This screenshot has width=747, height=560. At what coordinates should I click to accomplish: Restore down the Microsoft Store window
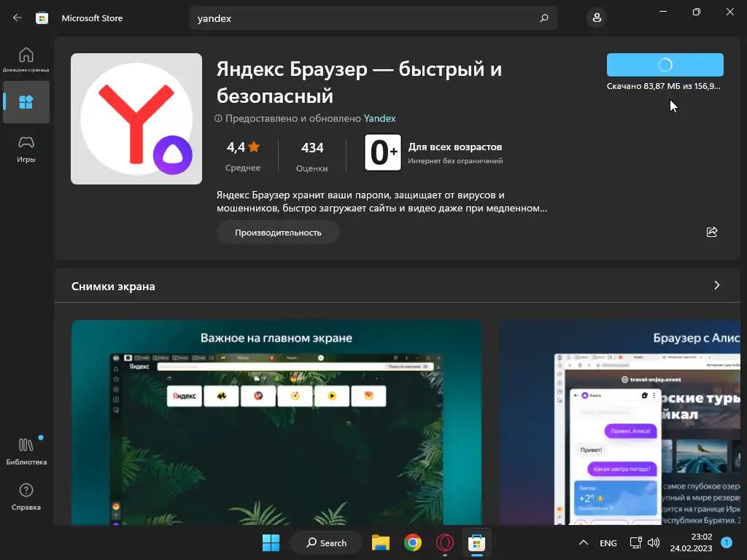pos(697,12)
